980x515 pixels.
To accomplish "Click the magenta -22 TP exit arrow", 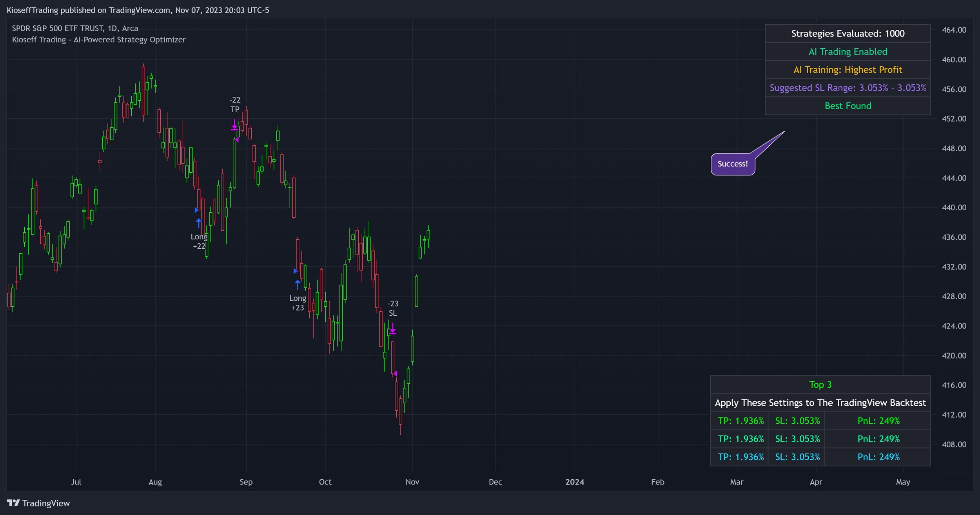I will 234,125.
